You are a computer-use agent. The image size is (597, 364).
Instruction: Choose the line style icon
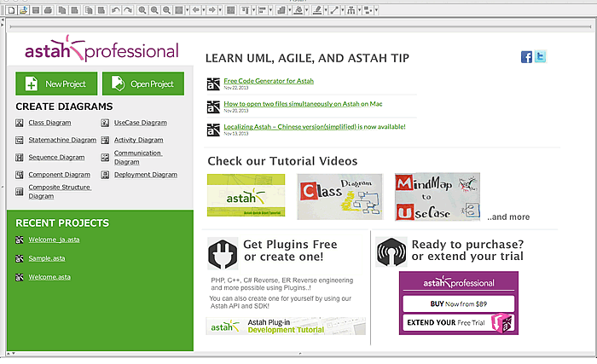pos(334,10)
